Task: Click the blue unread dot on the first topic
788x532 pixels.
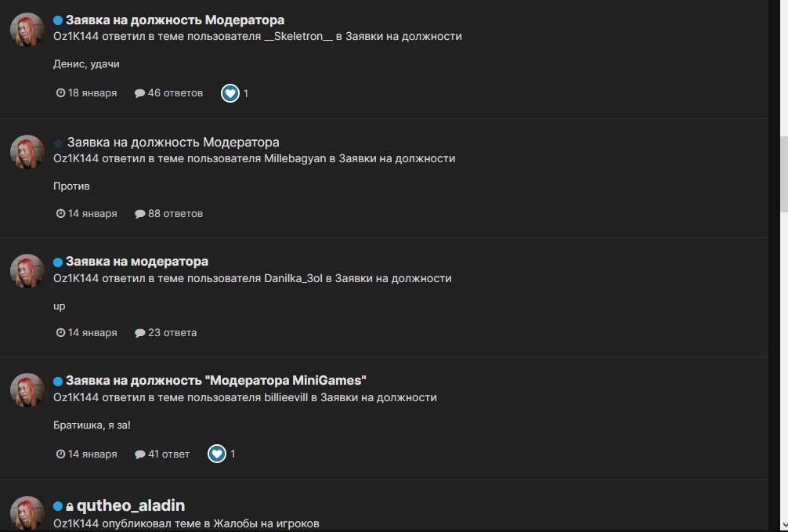Action: [x=58, y=20]
